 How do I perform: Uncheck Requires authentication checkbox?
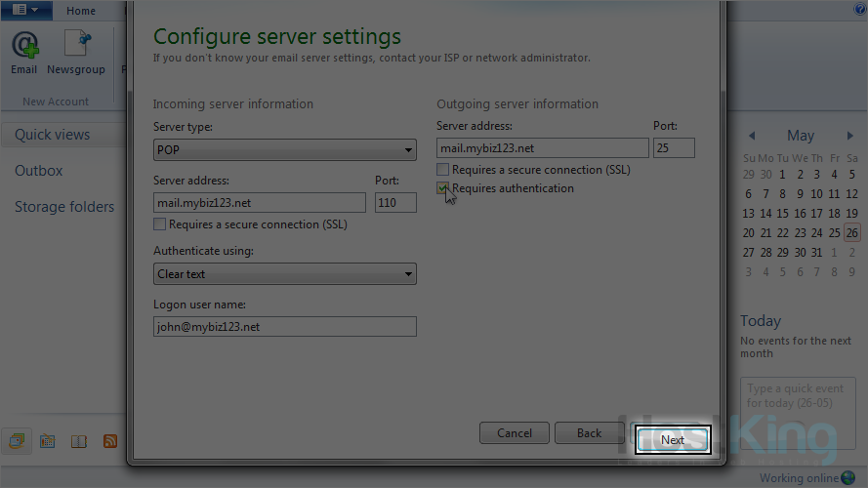point(443,188)
